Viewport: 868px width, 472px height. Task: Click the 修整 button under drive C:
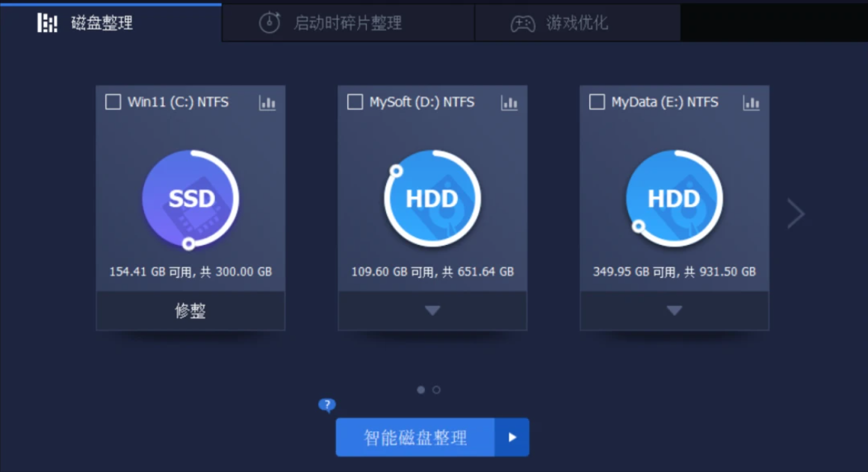(x=190, y=310)
